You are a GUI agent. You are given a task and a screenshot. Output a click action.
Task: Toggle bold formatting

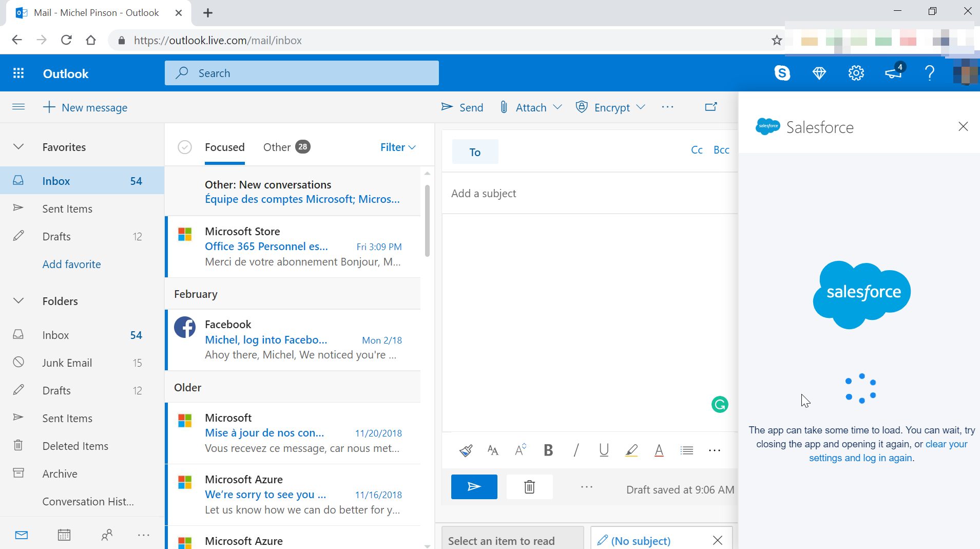click(x=548, y=450)
